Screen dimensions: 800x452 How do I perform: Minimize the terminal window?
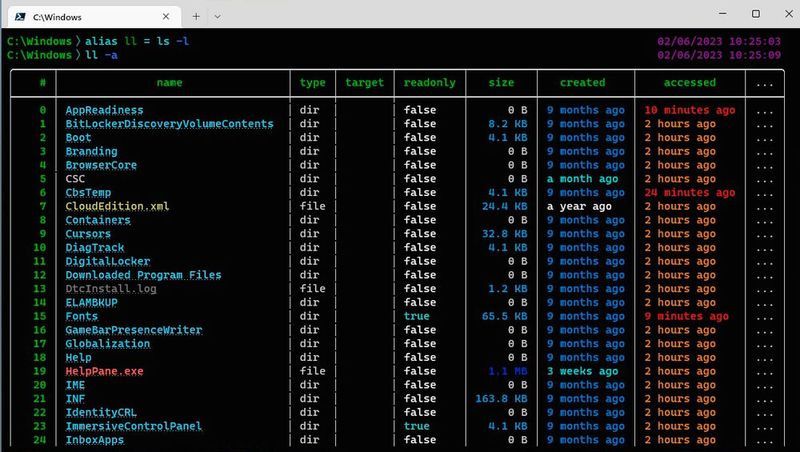click(x=722, y=14)
